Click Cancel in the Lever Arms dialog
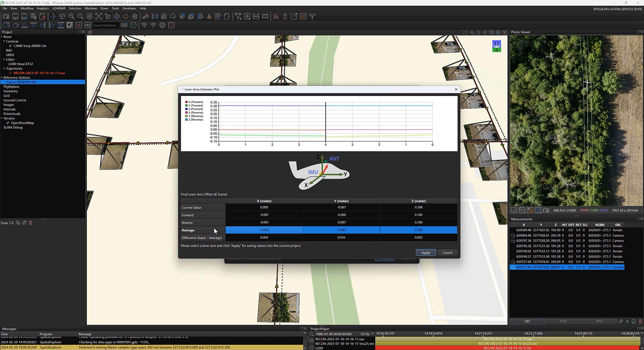The image size is (644, 350). tap(447, 252)
